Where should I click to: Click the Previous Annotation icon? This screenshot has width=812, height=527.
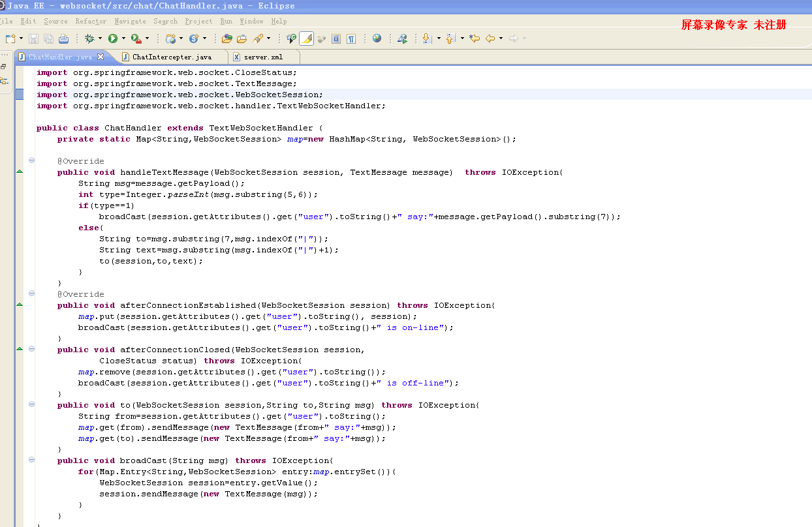450,38
